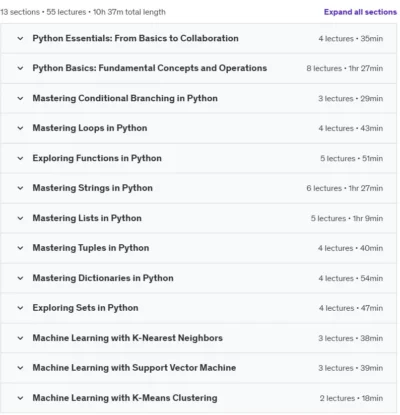
Task: Expand all sections link
Action: [360, 12]
